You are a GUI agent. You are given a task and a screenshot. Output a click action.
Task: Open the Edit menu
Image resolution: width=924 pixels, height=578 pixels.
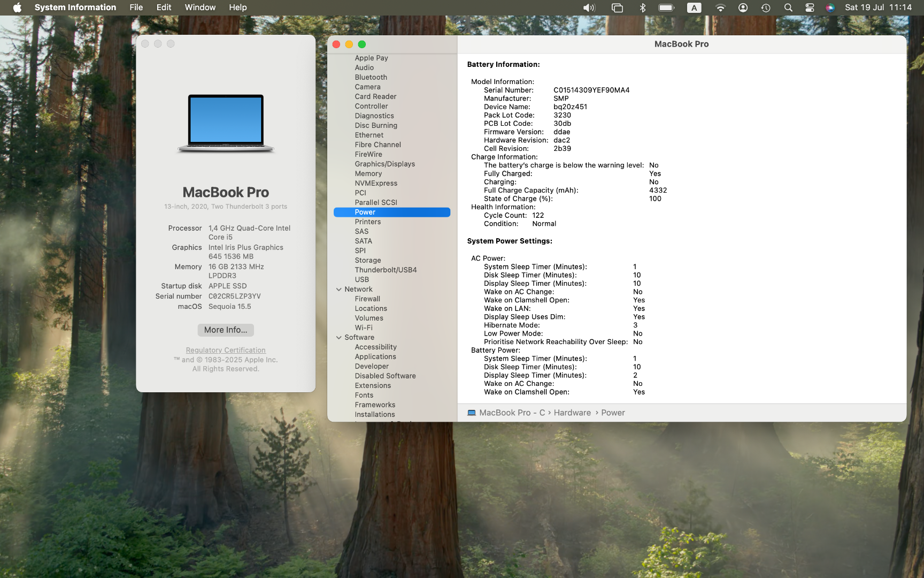(164, 7)
